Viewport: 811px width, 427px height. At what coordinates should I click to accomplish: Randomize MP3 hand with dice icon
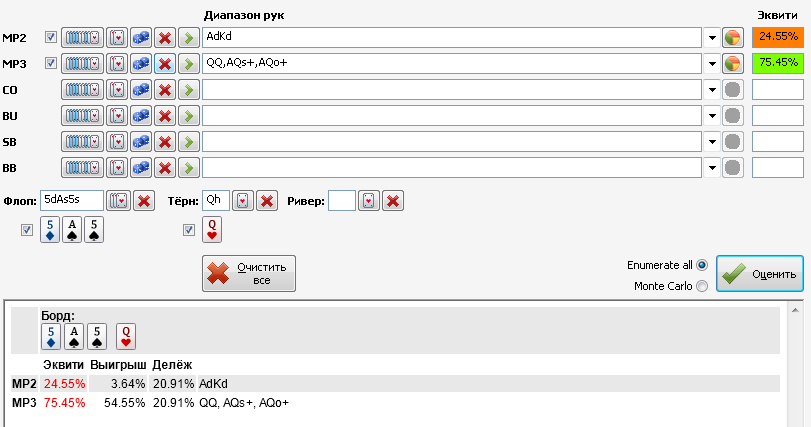(x=141, y=64)
